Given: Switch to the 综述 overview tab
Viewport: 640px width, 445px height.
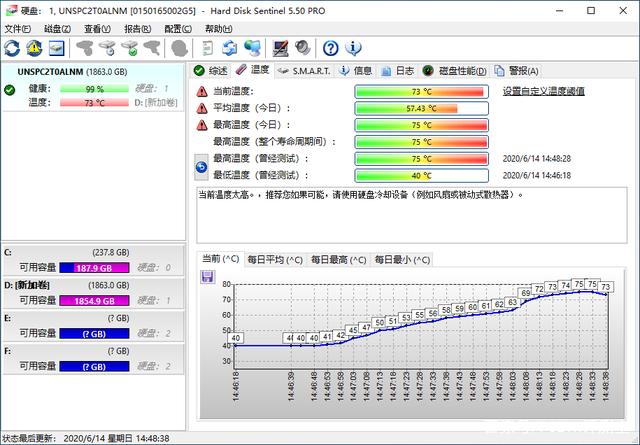Looking at the screenshot, I should tap(211, 71).
